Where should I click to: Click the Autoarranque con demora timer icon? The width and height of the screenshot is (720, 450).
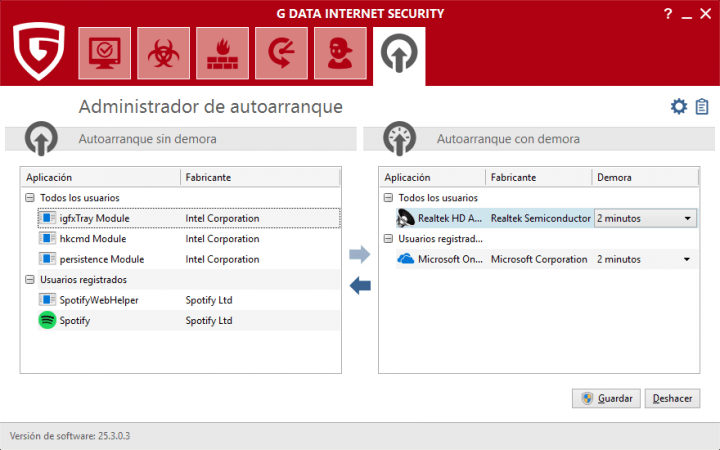399,138
